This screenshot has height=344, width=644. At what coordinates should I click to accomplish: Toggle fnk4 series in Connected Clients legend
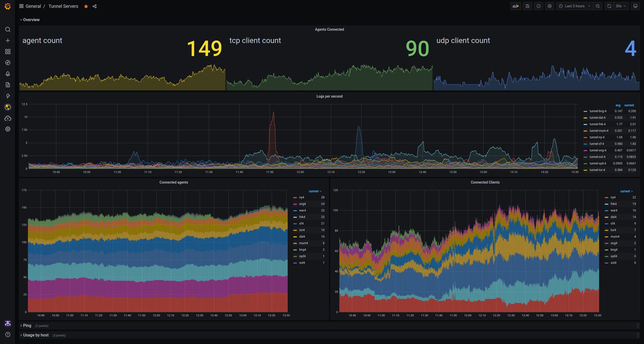613,204
